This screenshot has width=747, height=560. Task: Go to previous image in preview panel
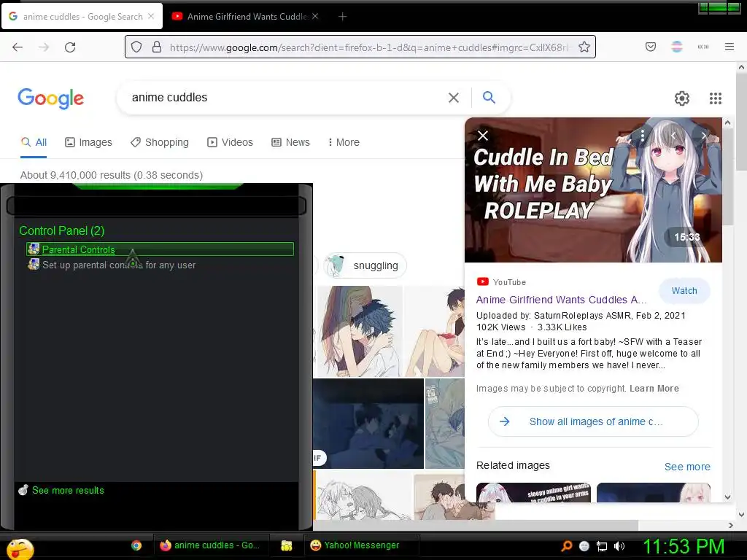coord(673,136)
